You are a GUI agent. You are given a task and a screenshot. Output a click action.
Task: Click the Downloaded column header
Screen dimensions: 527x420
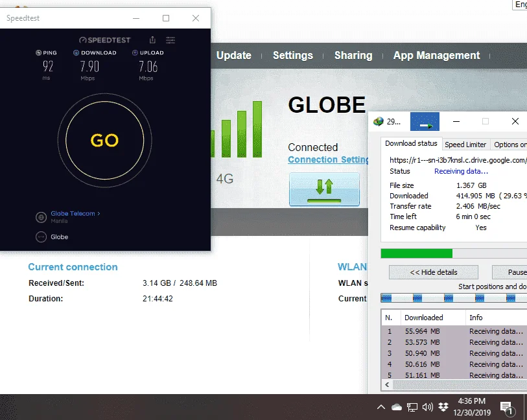432,318
